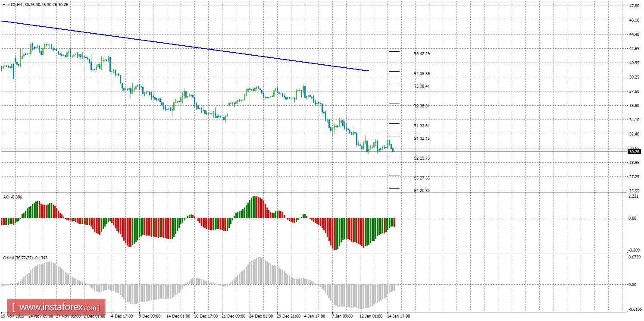Click the 4 Jan 17:00 time label
This screenshot has height=321, width=644.
click(x=316, y=316)
